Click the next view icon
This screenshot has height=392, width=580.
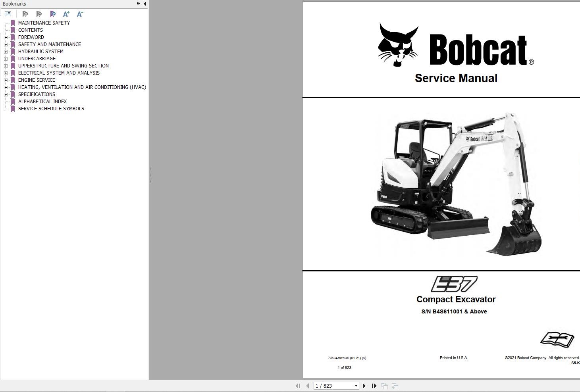[395, 386]
